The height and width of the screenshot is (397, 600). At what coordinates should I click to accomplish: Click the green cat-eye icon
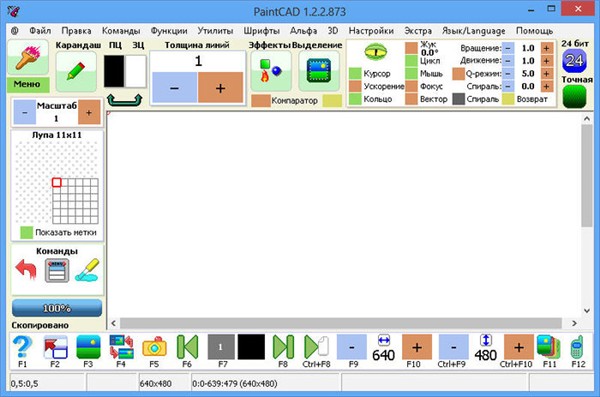(x=375, y=52)
